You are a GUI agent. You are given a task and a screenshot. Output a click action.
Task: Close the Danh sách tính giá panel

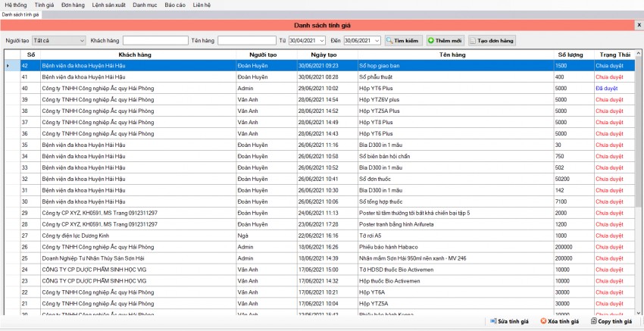638,26
